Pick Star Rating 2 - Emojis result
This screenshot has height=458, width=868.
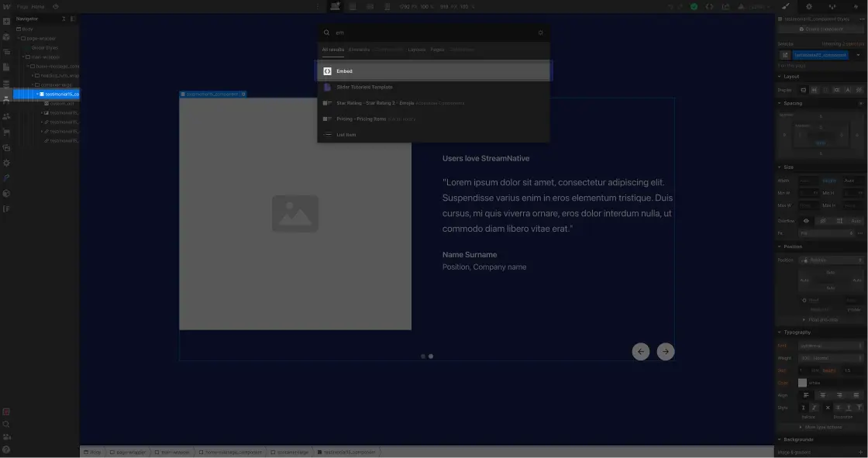434,103
